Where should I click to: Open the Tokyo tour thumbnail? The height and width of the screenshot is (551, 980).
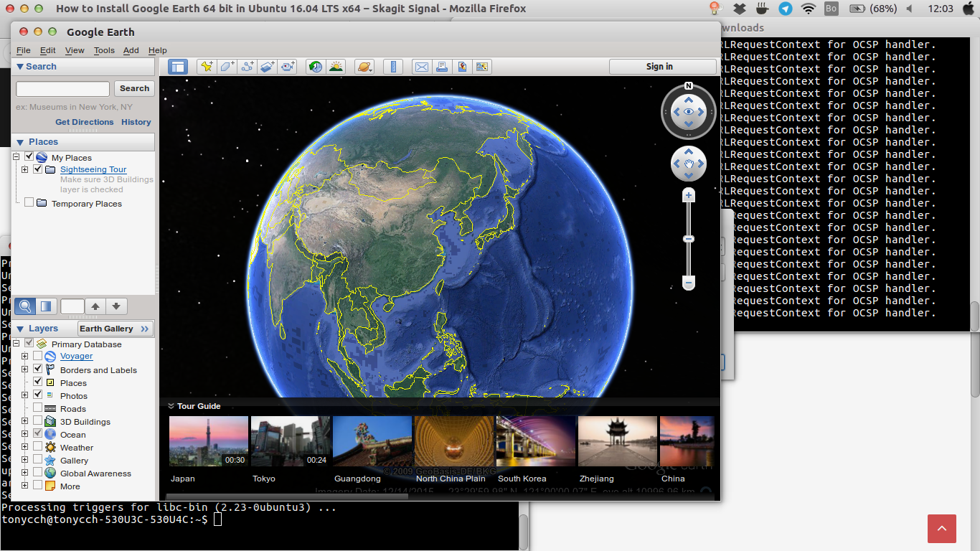click(x=290, y=441)
